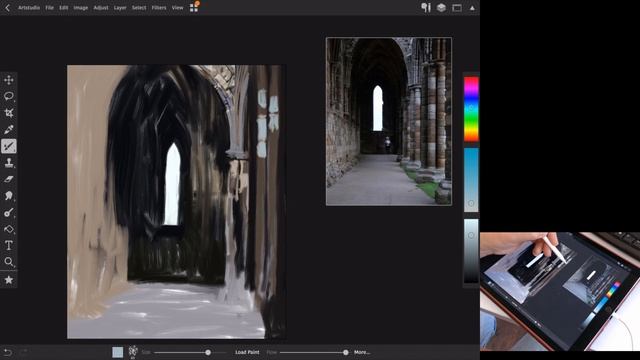Click the 'Flow' label in the bottom bar
This screenshot has height=360, width=640.
pos(271,352)
